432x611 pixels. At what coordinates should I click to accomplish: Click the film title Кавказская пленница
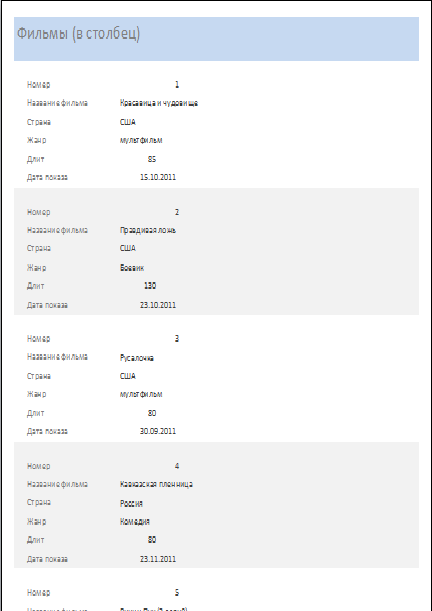pyautogui.click(x=156, y=484)
